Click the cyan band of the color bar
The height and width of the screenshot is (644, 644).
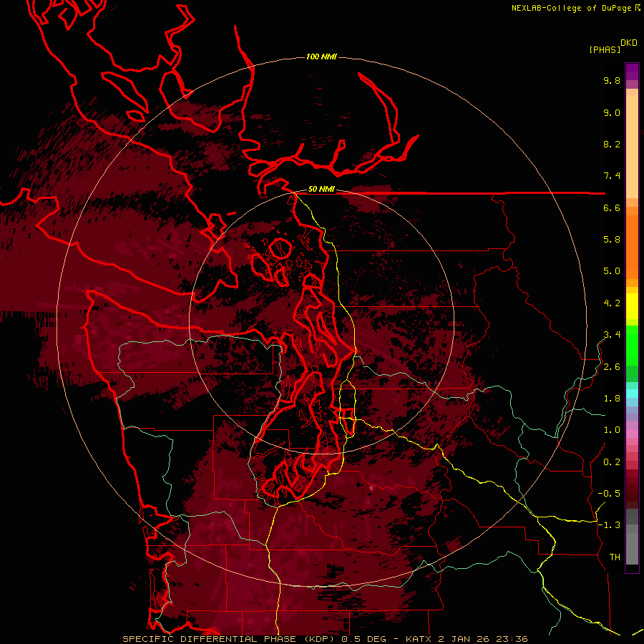click(632, 394)
